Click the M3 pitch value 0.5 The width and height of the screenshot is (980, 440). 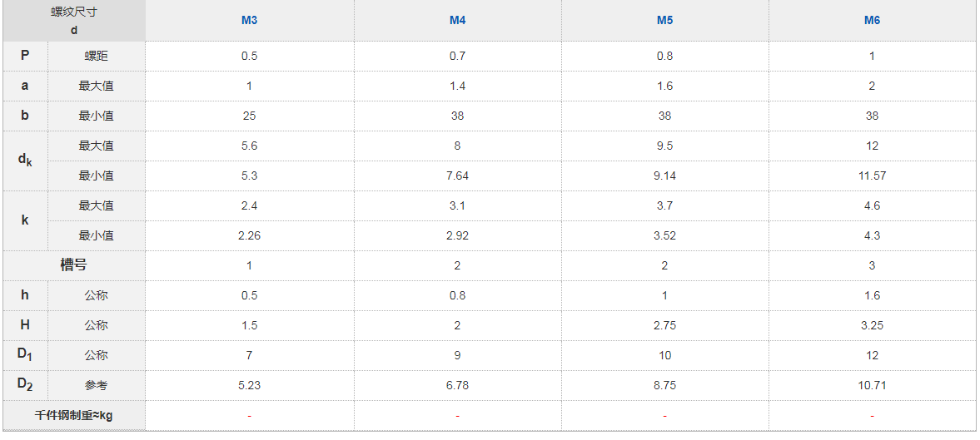click(249, 56)
